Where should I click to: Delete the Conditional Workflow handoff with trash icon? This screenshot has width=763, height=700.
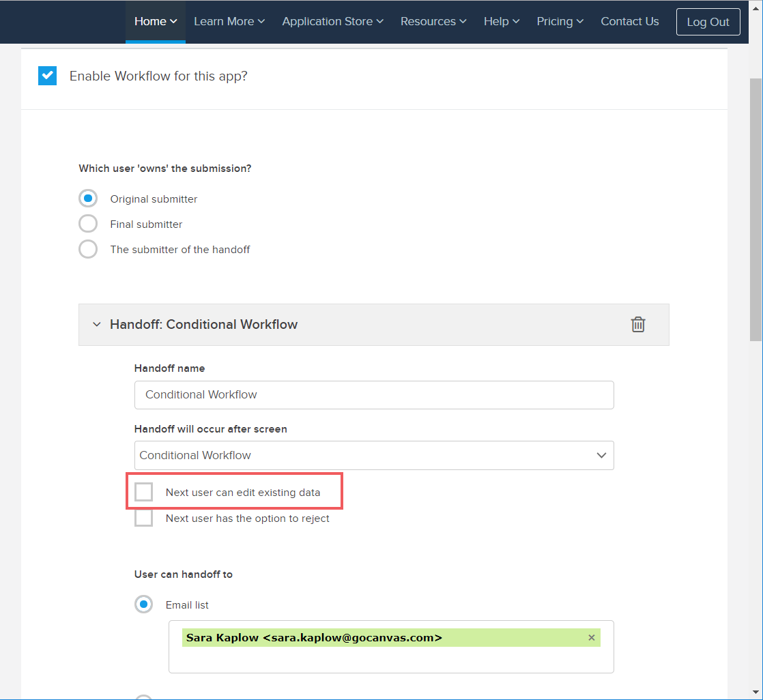tap(637, 325)
